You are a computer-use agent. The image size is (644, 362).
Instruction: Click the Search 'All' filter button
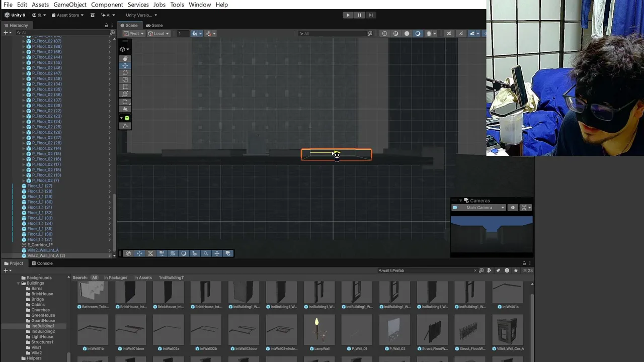pyautogui.click(x=94, y=278)
